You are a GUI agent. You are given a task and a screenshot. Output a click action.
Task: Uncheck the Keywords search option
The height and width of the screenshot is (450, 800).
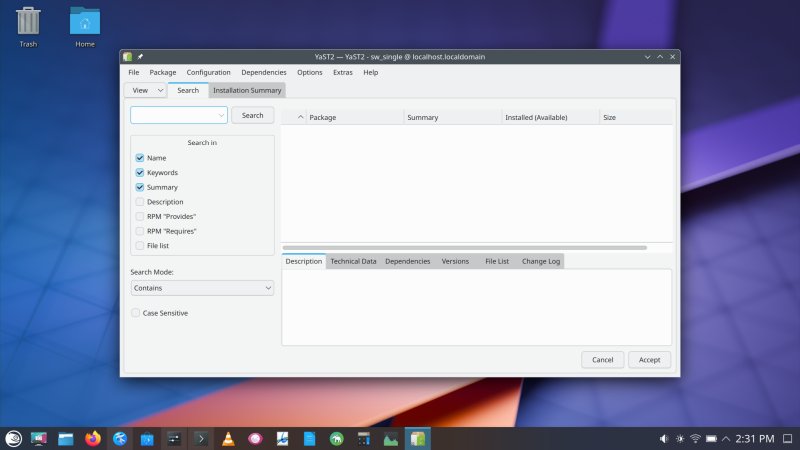pyautogui.click(x=140, y=173)
